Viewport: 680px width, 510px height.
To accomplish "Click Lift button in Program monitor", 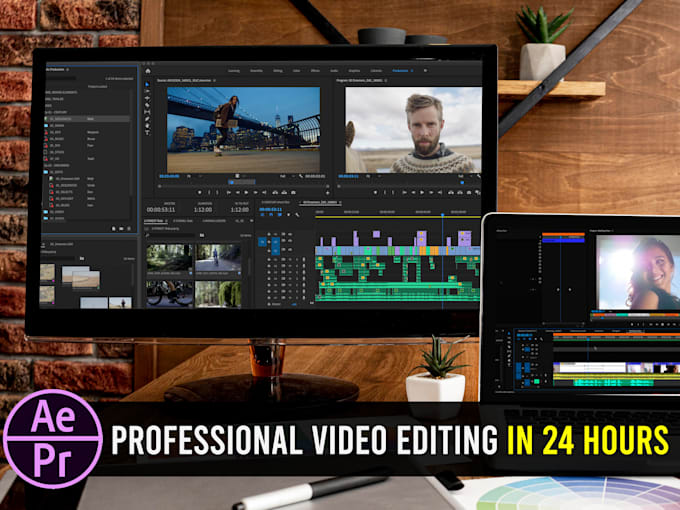I will [x=451, y=193].
